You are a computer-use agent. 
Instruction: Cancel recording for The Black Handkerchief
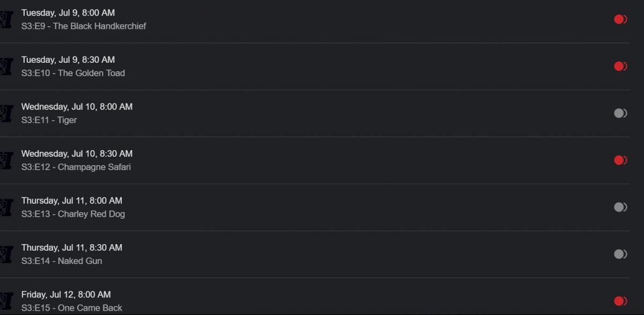click(x=620, y=19)
